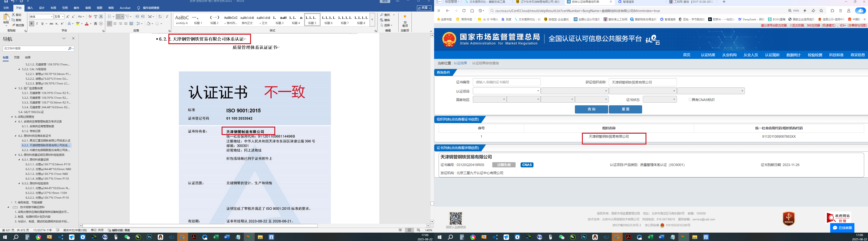Open the 文件 menu in Word
The image size is (868, 241).
pyautogui.click(x=6, y=8)
